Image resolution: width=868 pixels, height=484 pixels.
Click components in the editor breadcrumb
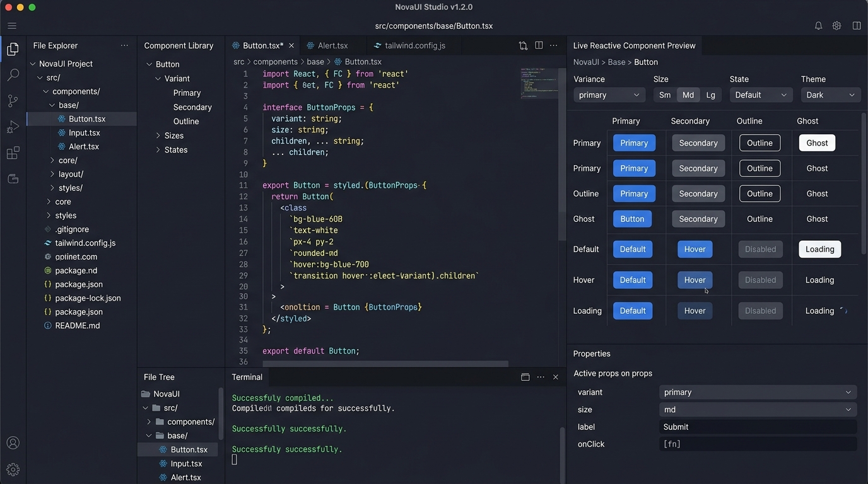click(x=276, y=62)
